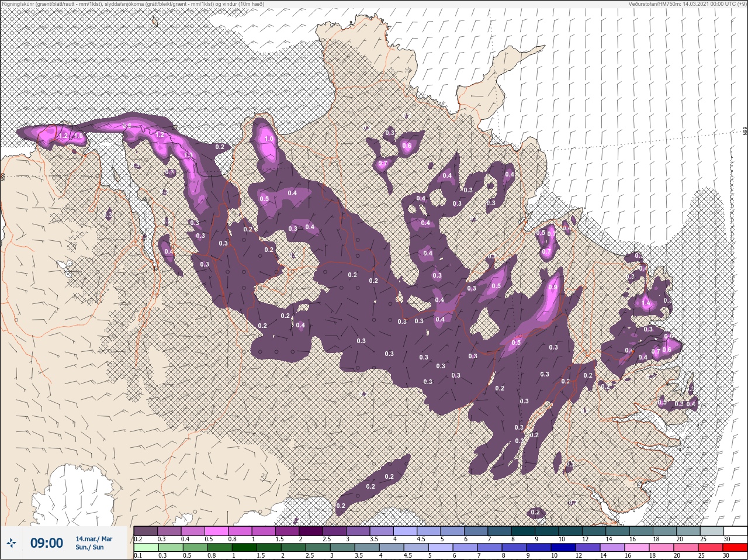Select the upper legend swatch labeled 0.5

[x=216, y=531]
